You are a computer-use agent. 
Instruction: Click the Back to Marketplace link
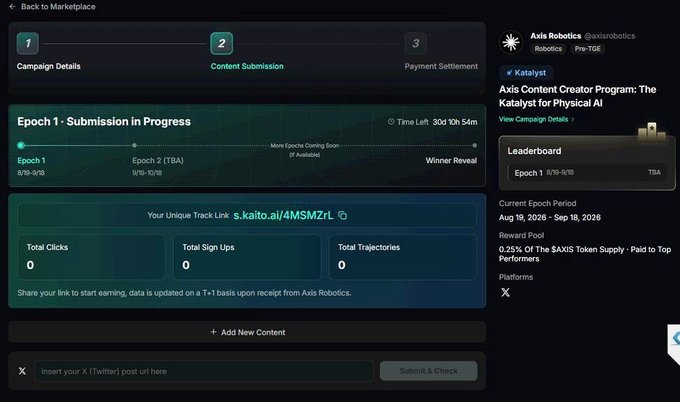click(x=58, y=7)
